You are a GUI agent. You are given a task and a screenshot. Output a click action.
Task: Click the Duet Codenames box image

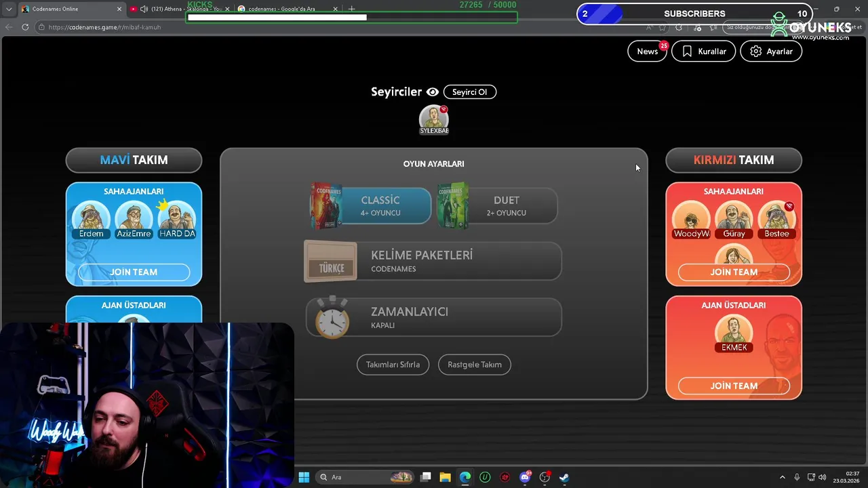[453, 206]
